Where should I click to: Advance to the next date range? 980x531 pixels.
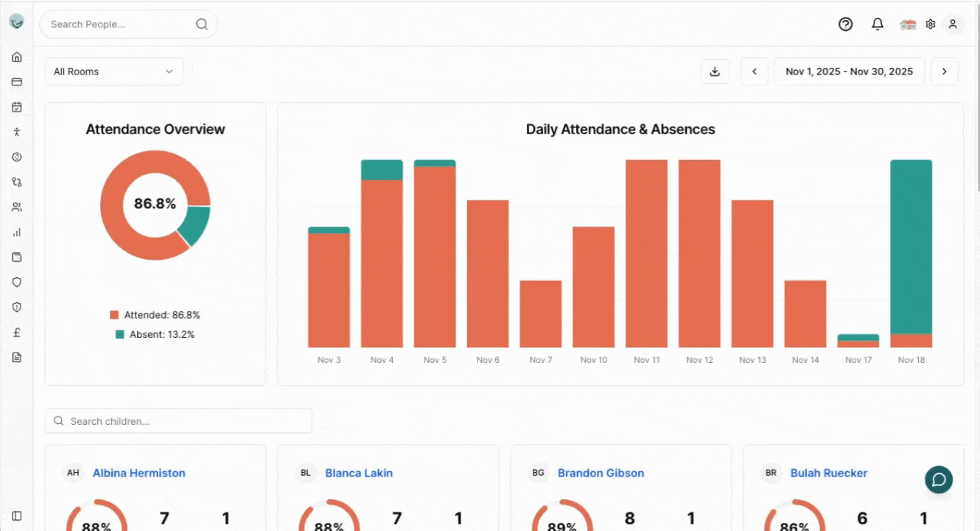pos(945,72)
